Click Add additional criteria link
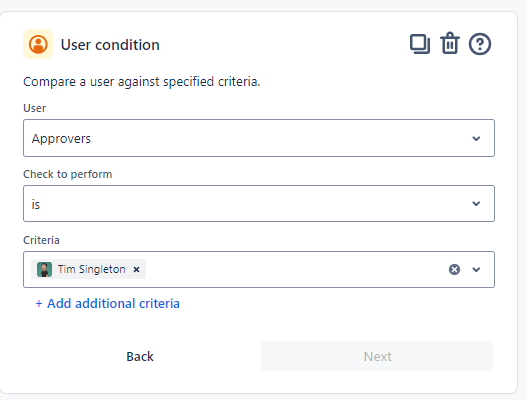 coord(108,304)
